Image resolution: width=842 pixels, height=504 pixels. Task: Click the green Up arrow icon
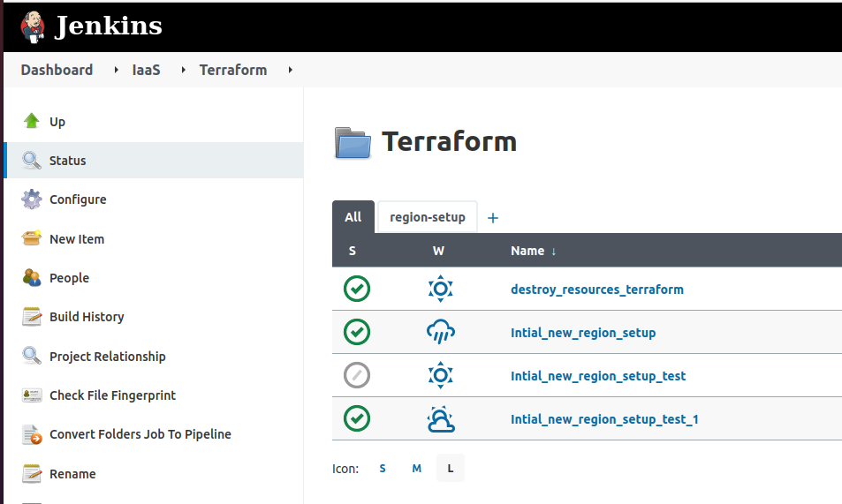coord(32,122)
